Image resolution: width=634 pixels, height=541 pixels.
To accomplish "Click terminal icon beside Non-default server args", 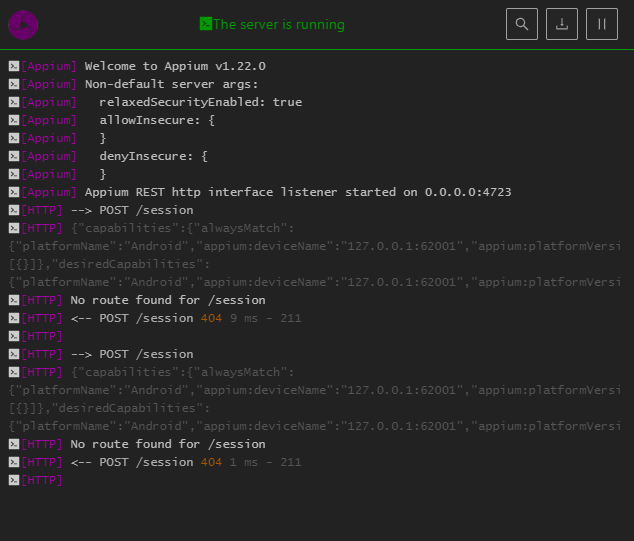I will 14,84.
